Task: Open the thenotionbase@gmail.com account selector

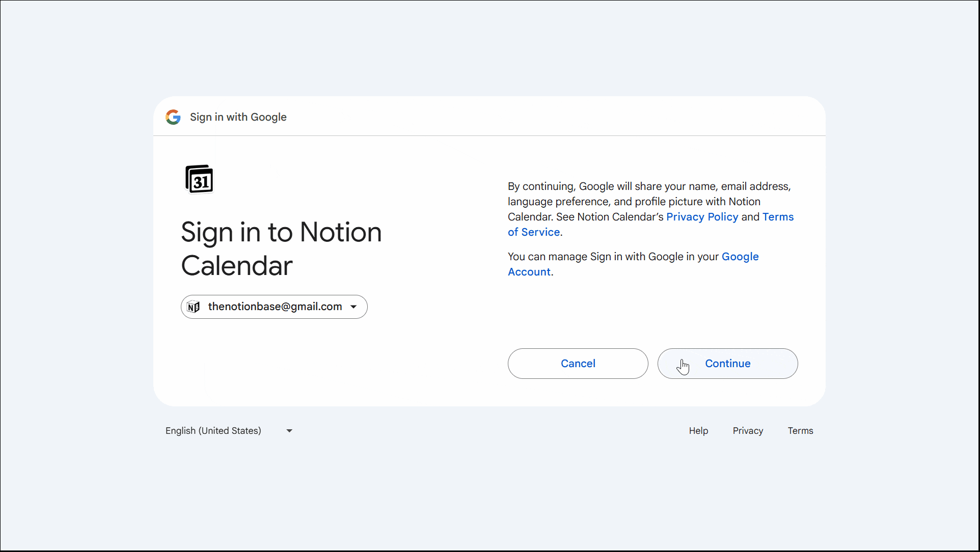Action: [274, 307]
